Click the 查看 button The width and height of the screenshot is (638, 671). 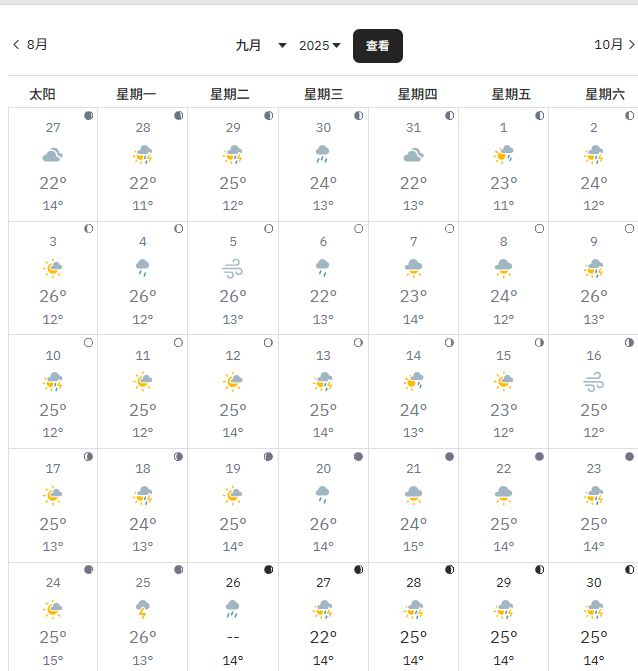coord(377,46)
